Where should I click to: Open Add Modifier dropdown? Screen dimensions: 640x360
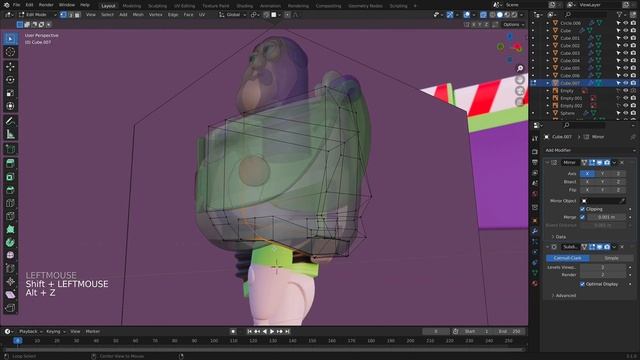coord(590,150)
